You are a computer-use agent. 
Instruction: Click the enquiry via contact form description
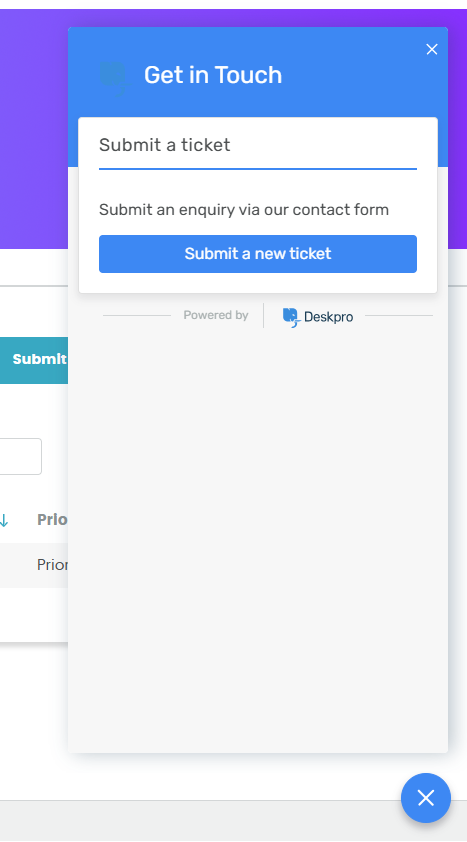[244, 209]
